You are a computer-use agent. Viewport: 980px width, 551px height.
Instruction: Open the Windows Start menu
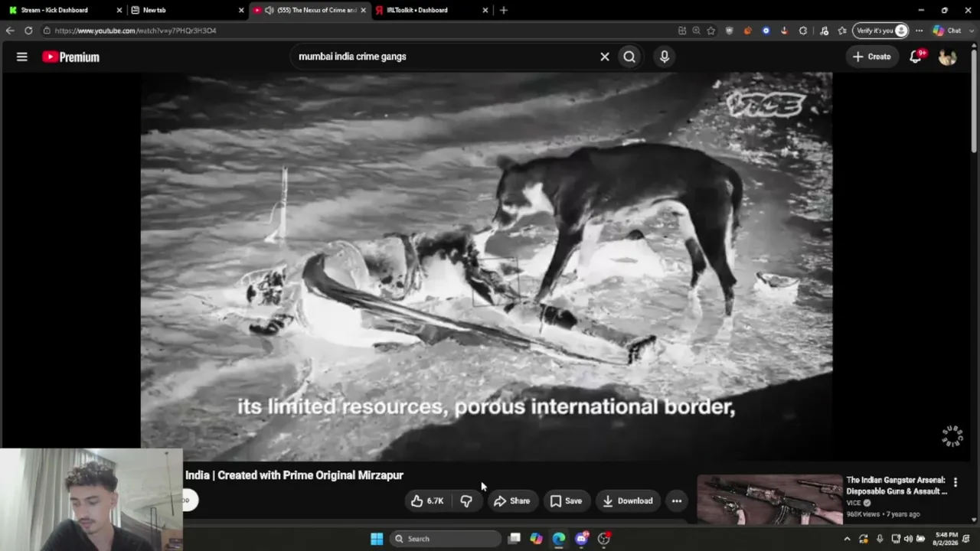(377, 539)
